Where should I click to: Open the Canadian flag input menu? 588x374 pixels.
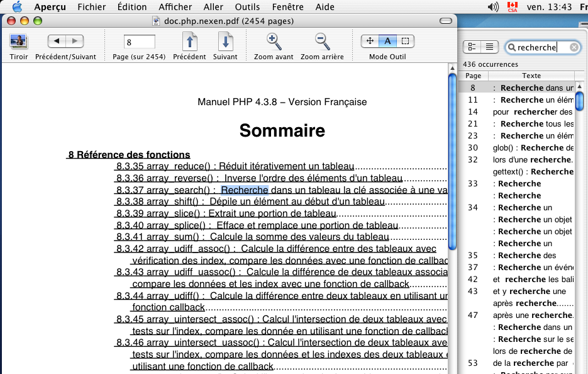513,7
